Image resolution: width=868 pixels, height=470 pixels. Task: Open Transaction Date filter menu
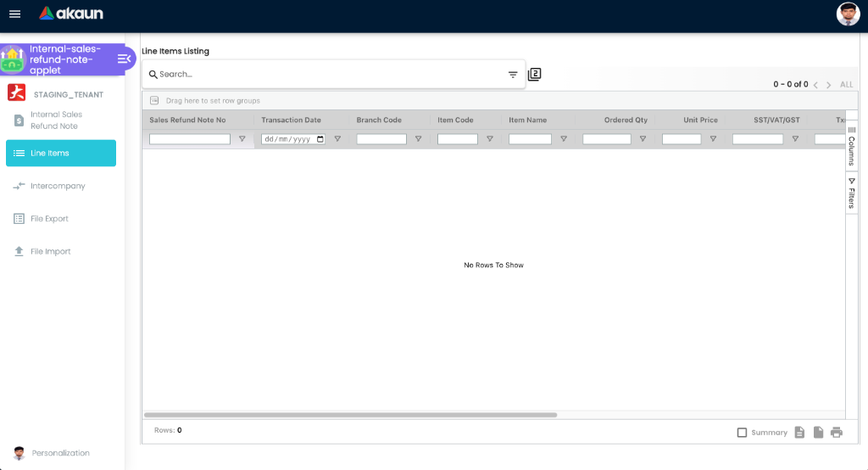click(337, 139)
